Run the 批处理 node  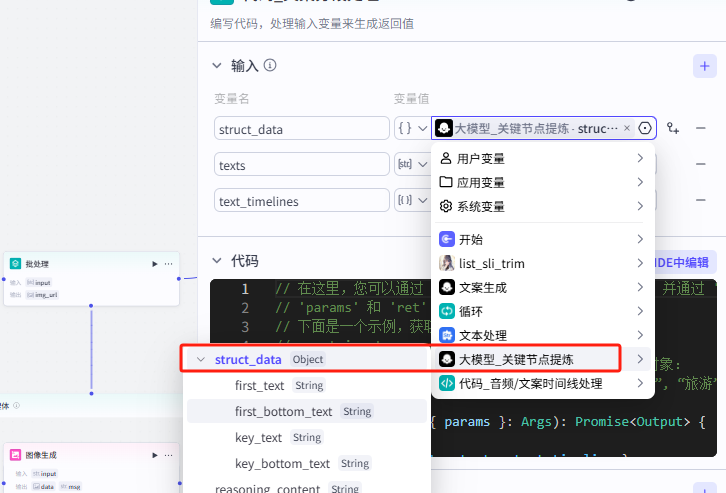coord(155,264)
